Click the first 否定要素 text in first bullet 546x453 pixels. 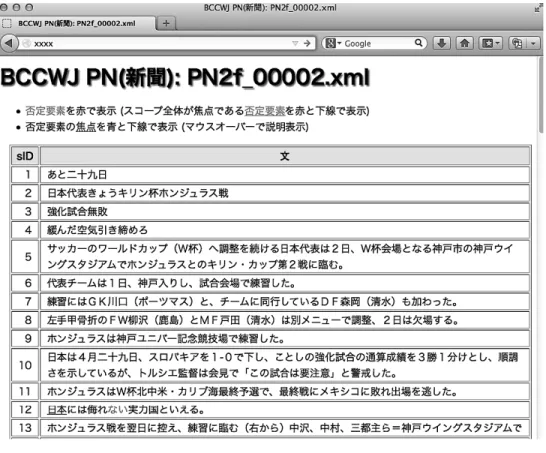(x=45, y=111)
